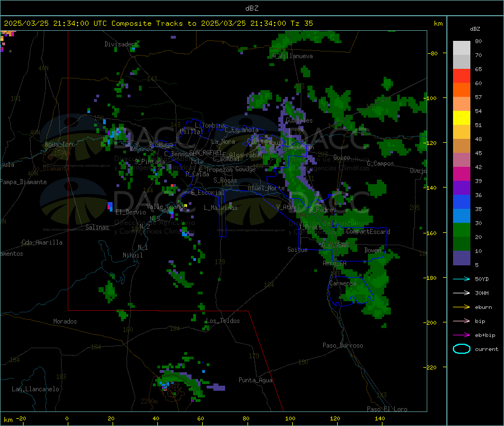
Task: Select the yellow 54-51 dBZ swatch
Action: [461, 118]
